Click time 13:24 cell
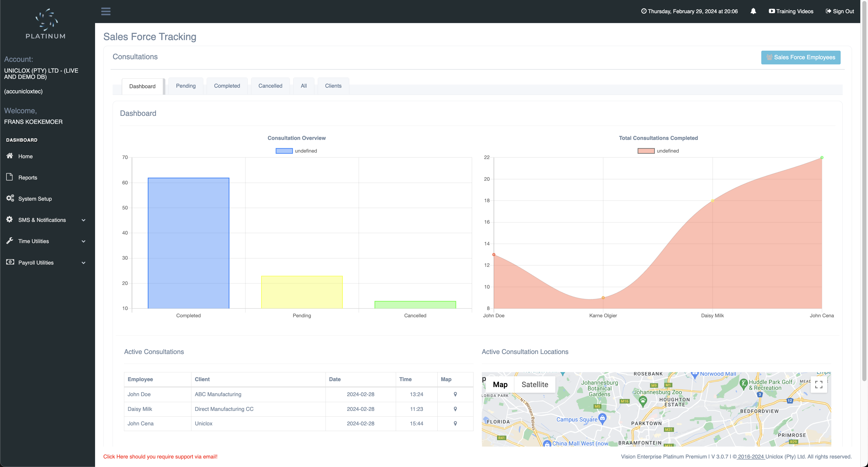The image size is (868, 467). click(416, 394)
